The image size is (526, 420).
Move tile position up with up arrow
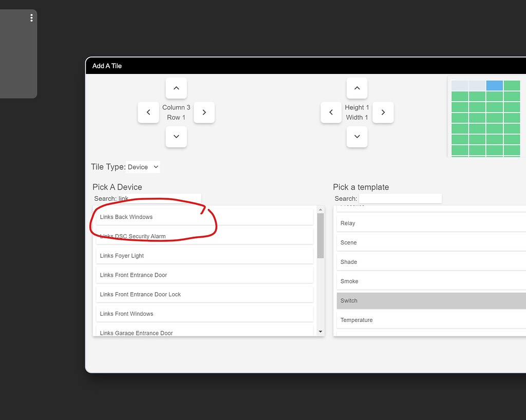point(176,88)
